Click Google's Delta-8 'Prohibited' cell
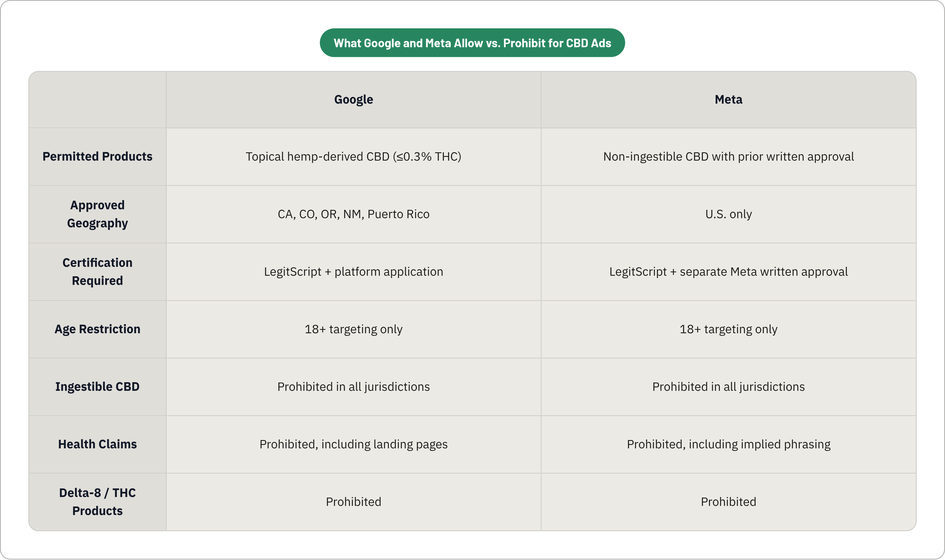 (x=354, y=502)
